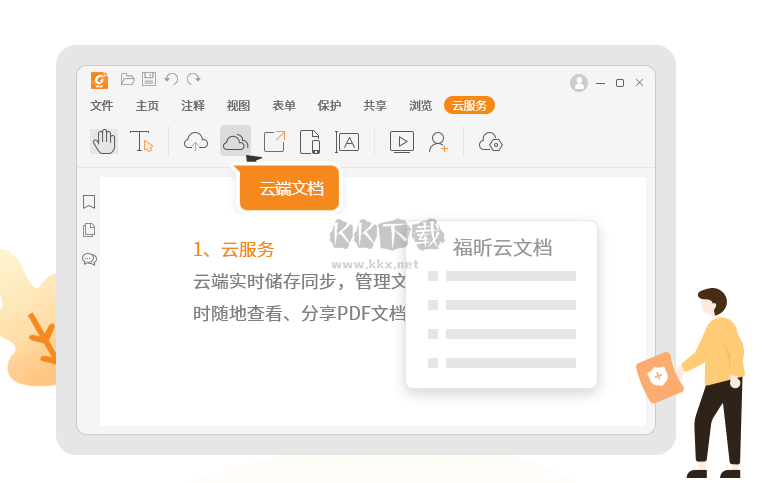This screenshot has height=483, width=771.
Task: Click the play presentation icon
Action: 402,142
